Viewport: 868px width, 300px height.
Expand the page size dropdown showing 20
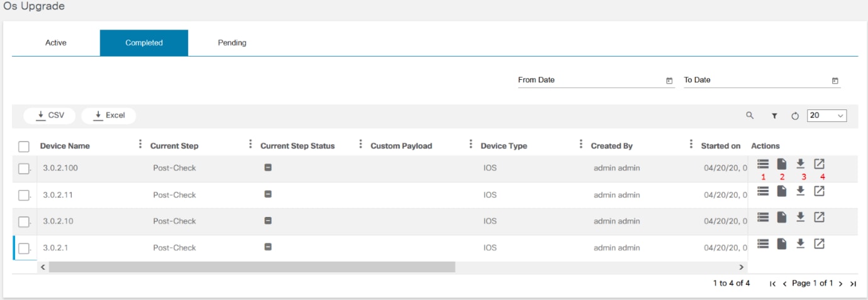[826, 116]
